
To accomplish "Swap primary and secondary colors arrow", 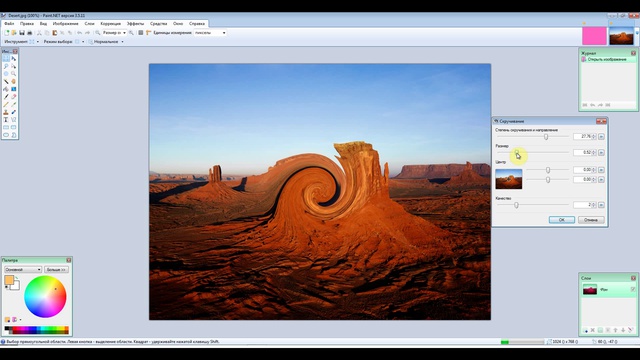I will [x=17, y=278].
